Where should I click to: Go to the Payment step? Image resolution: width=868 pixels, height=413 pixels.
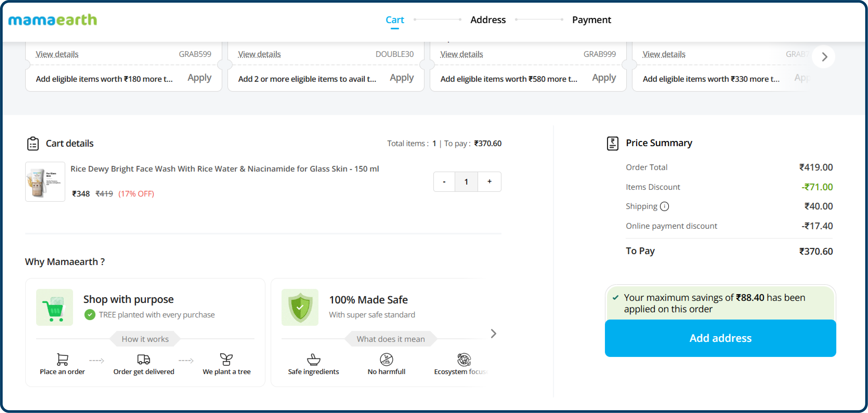pos(591,20)
